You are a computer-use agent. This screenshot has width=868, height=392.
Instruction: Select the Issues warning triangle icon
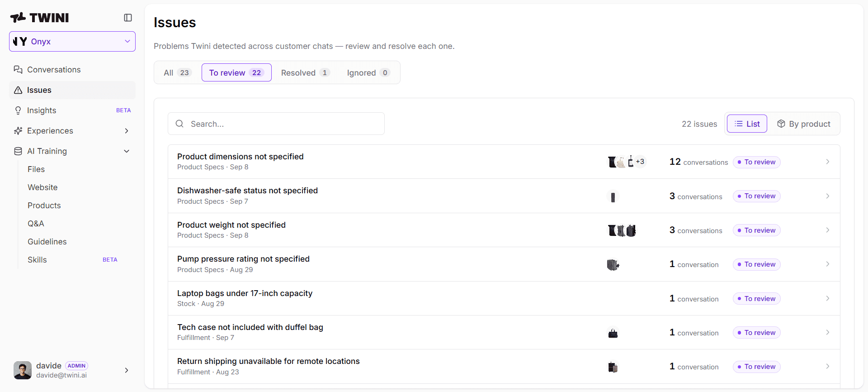tap(18, 90)
